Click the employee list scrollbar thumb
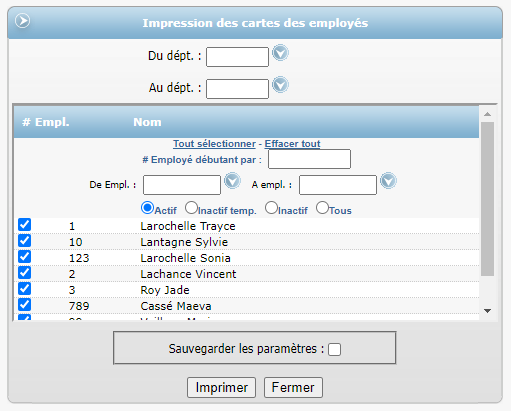This screenshot has width=511, height=411. pos(487,199)
